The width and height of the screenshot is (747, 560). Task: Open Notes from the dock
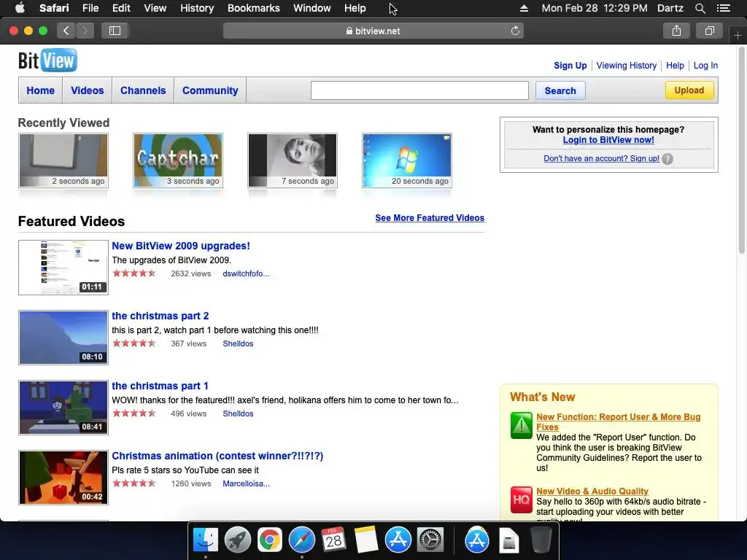pos(366,540)
